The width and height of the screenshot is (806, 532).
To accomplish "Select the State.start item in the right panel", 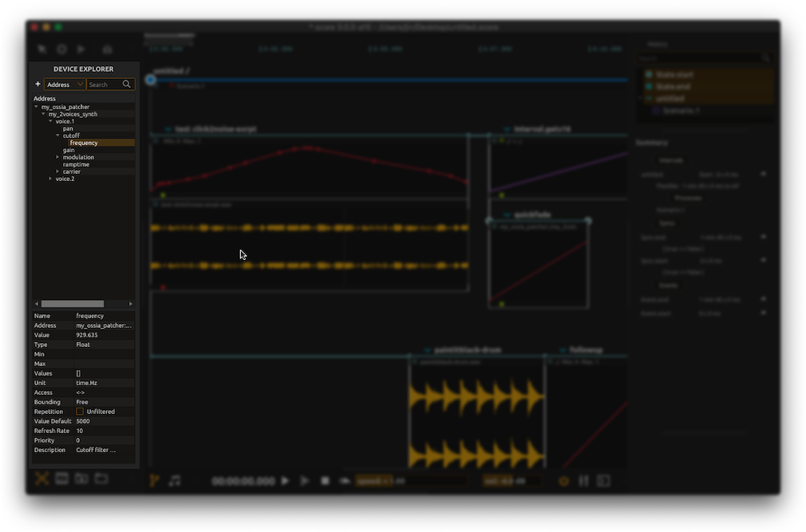I will [674, 74].
